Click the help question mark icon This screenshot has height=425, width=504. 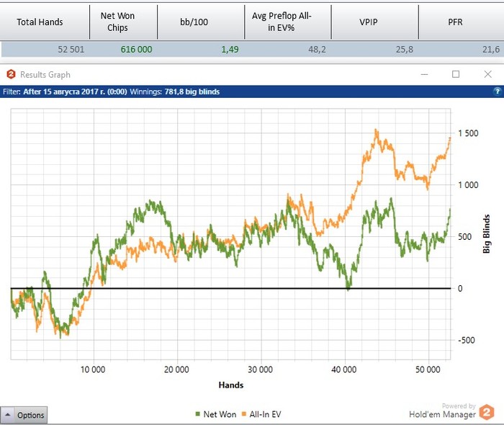[x=497, y=91]
